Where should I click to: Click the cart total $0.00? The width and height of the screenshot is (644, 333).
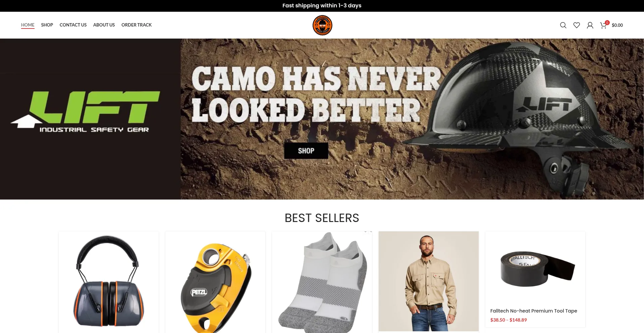617,25
